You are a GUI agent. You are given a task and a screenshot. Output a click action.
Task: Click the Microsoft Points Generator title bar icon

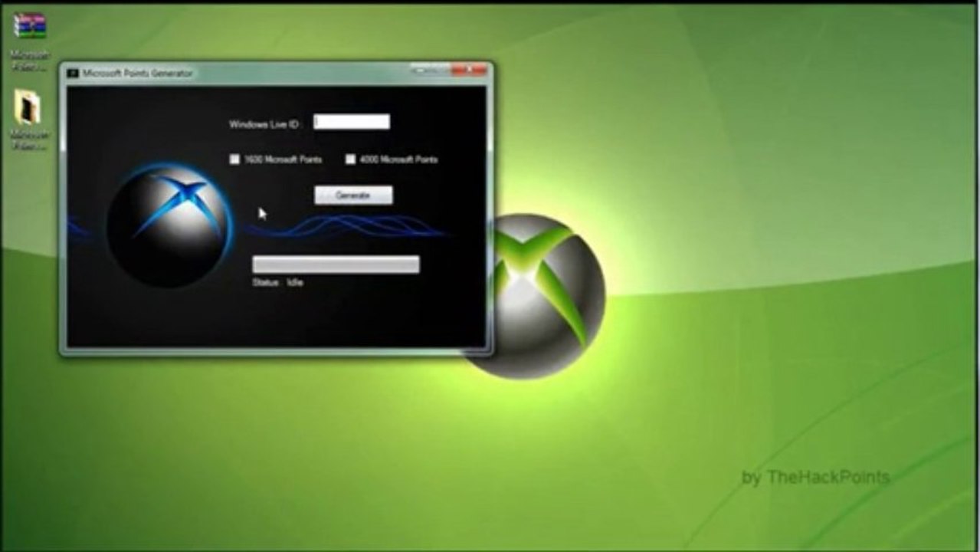pyautogui.click(x=74, y=73)
